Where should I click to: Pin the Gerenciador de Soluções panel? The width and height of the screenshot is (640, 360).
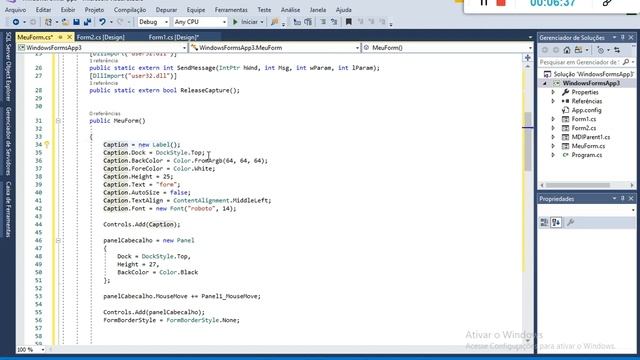pyautogui.click(x=623, y=38)
